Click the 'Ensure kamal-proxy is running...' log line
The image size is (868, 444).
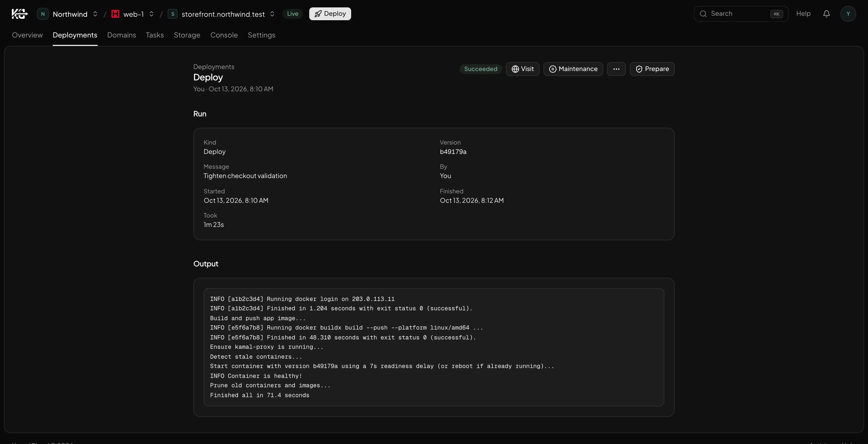pyautogui.click(x=267, y=347)
